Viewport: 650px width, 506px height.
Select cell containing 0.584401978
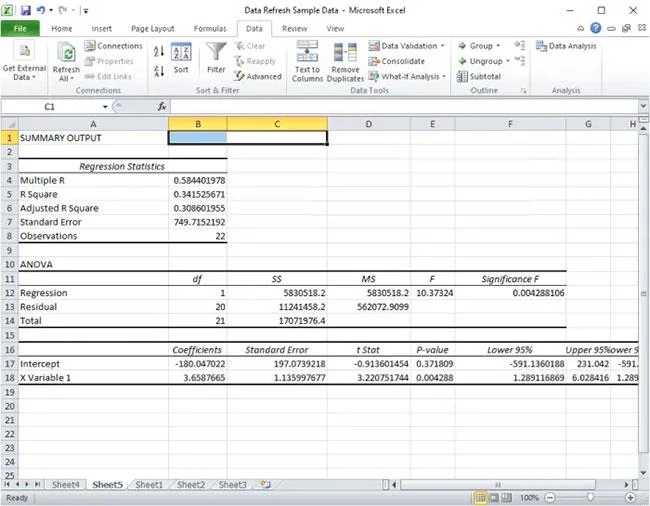point(198,180)
